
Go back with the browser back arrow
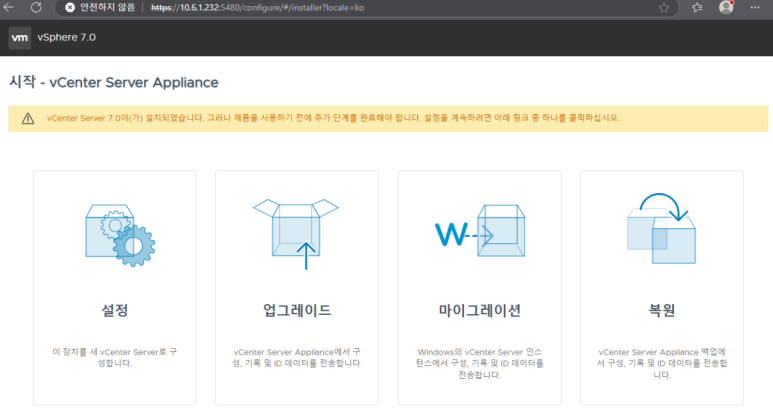(8, 7)
